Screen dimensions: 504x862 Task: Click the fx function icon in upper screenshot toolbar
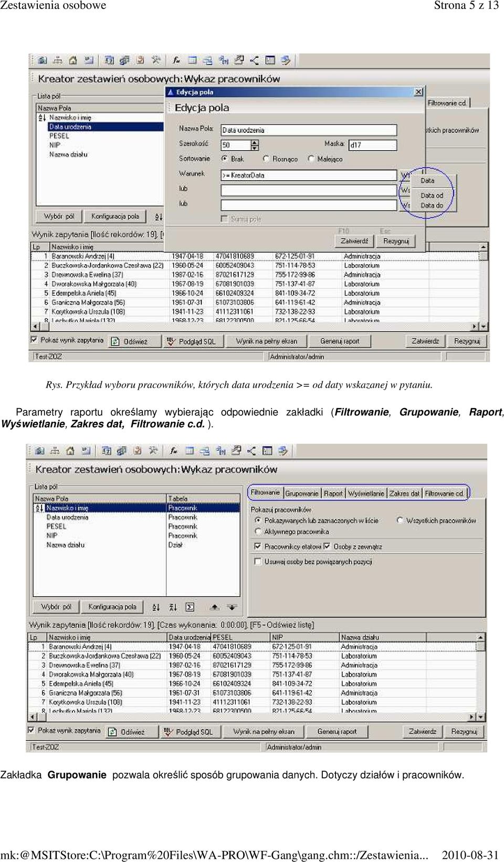[x=176, y=60]
